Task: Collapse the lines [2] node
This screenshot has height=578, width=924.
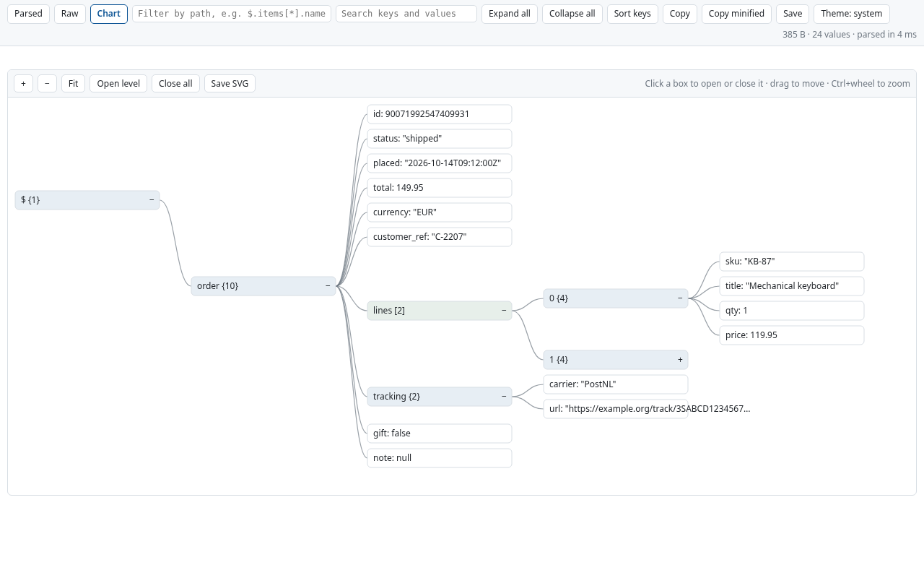Action: (504, 311)
